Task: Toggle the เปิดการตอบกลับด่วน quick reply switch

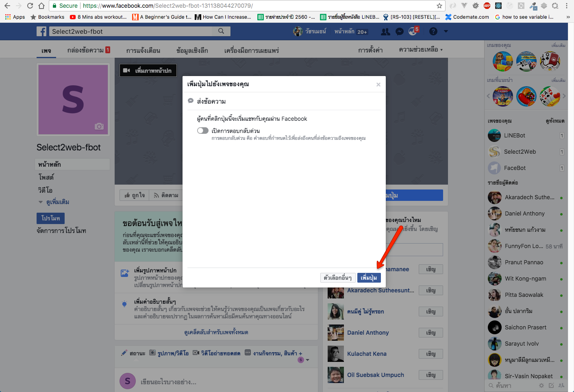Action: click(x=203, y=131)
